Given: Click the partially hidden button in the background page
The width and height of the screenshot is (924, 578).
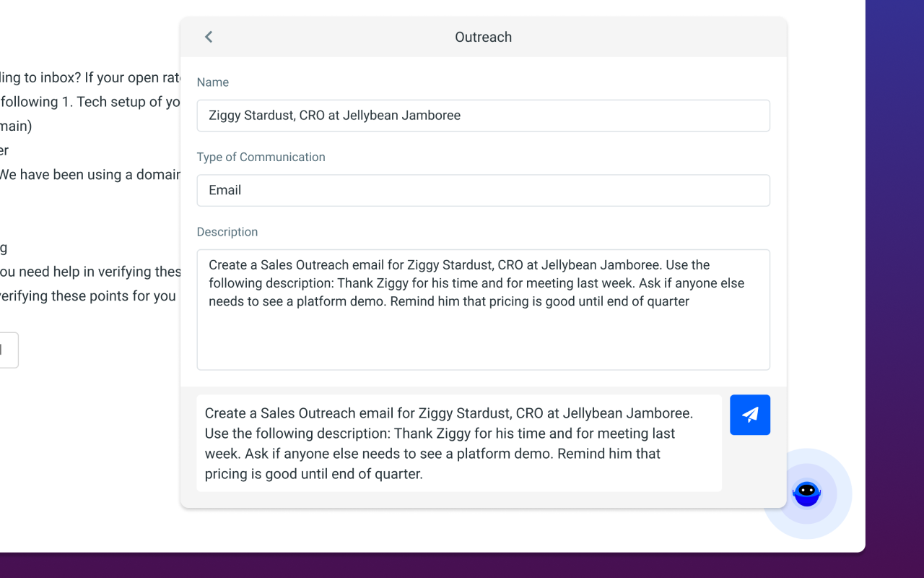Looking at the screenshot, I should click(x=9, y=350).
